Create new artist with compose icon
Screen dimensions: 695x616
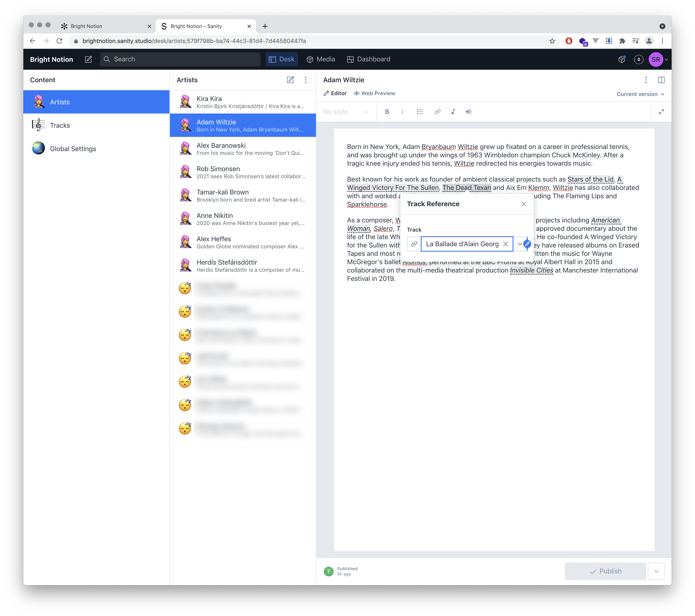point(290,80)
